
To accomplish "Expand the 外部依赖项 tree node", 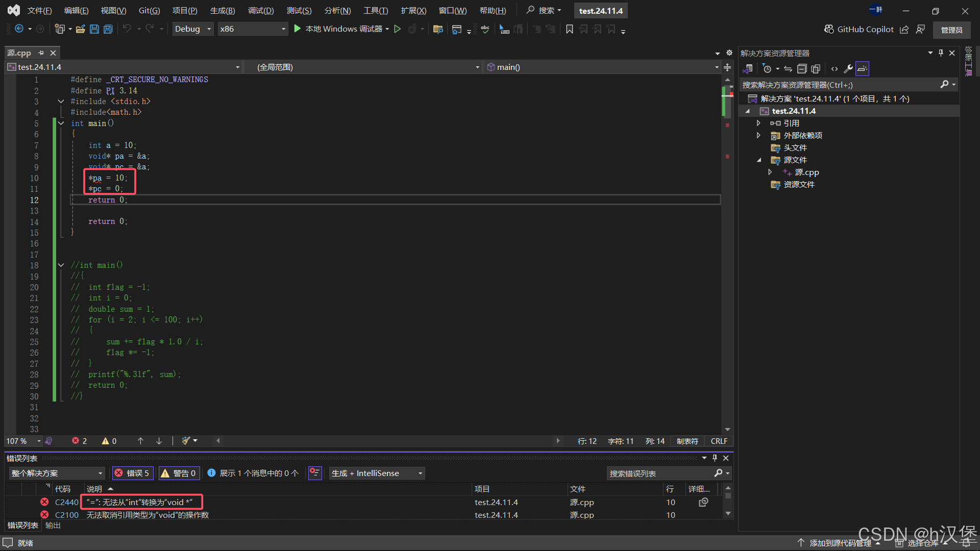I will 758,135.
